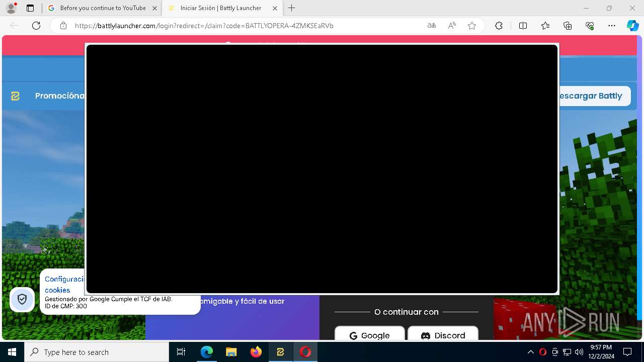Open File Explorer from the taskbar
Viewport: 644px width, 362px height.
231,352
